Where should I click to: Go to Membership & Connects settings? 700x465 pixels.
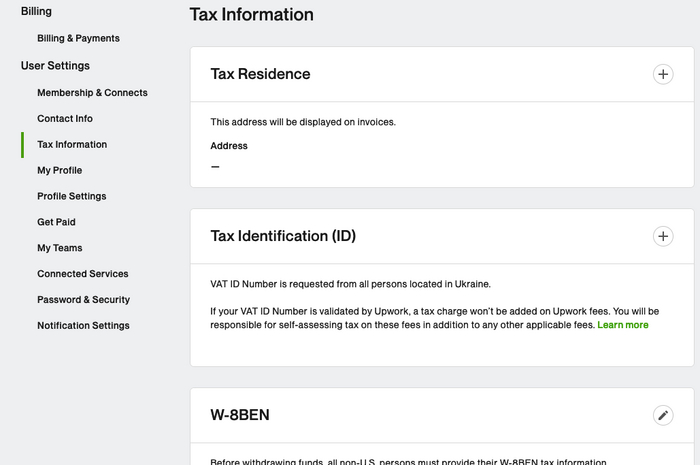(x=92, y=93)
